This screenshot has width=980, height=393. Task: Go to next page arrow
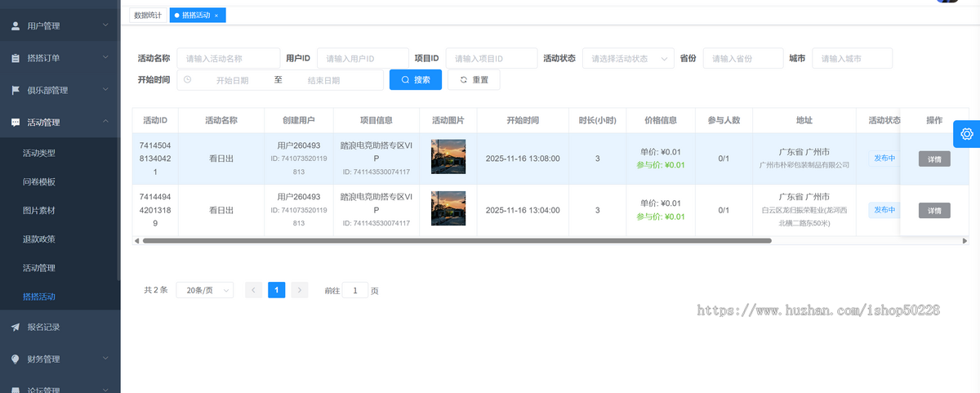(300, 290)
